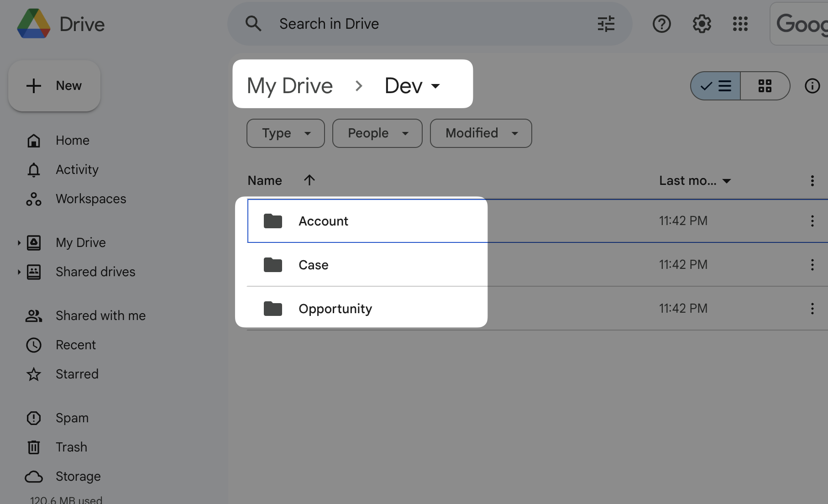Open options menu for Account folder
This screenshot has height=504, width=828.
click(x=812, y=221)
